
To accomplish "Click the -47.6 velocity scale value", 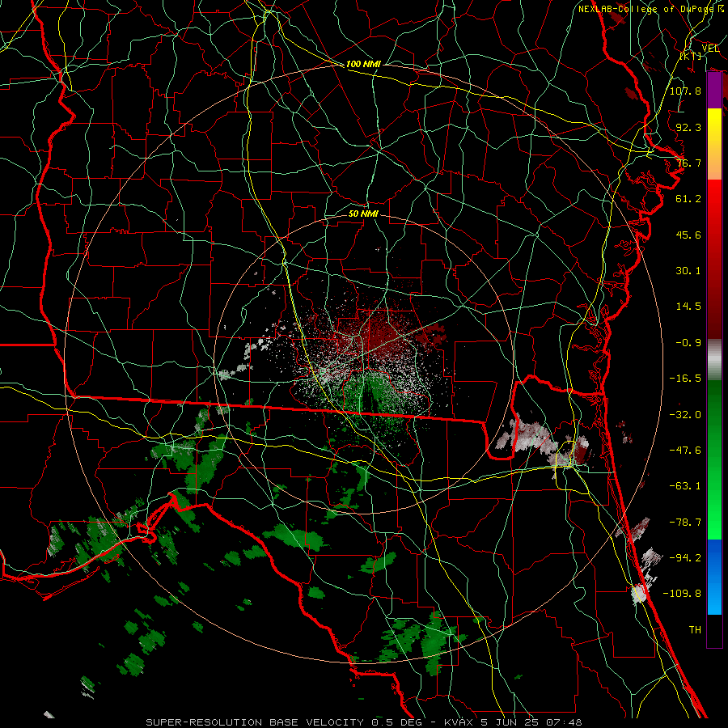I will pos(685,451).
